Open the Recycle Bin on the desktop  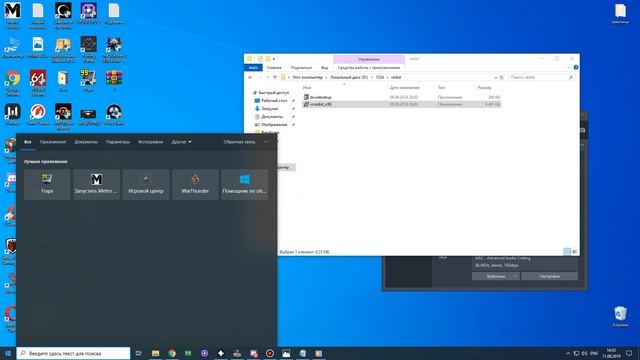pos(620,316)
